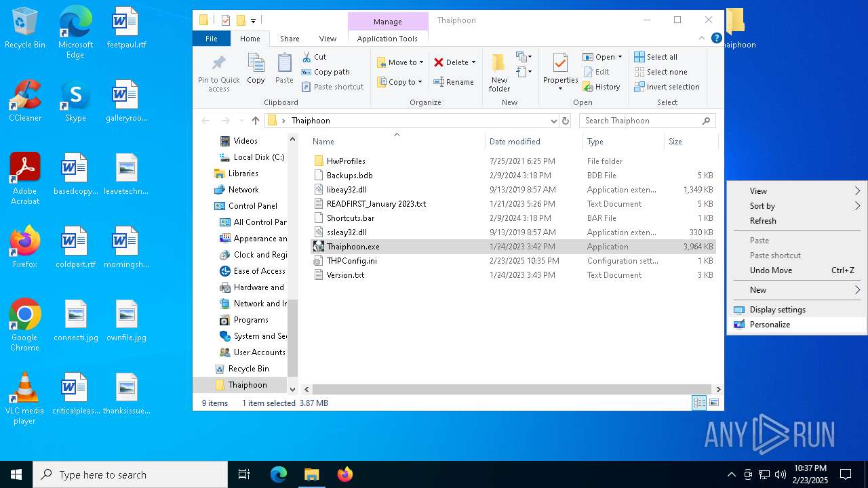Click the Rename button

coord(454,82)
